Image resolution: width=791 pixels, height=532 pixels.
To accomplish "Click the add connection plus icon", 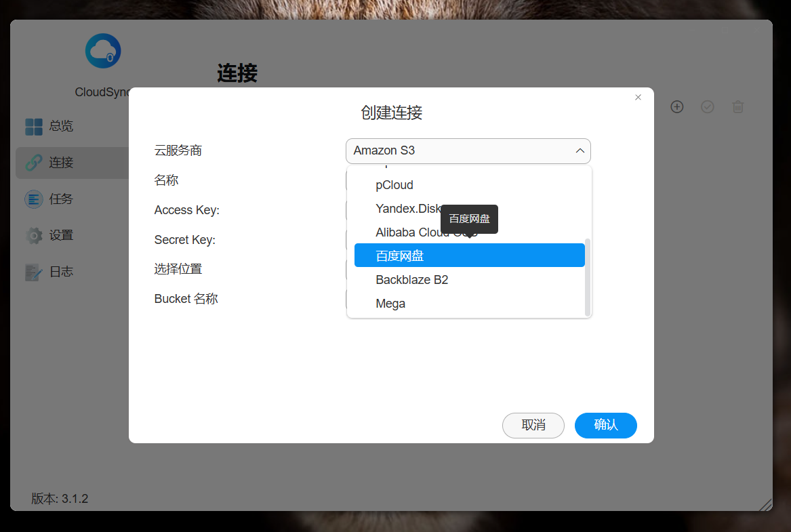I will 677,107.
